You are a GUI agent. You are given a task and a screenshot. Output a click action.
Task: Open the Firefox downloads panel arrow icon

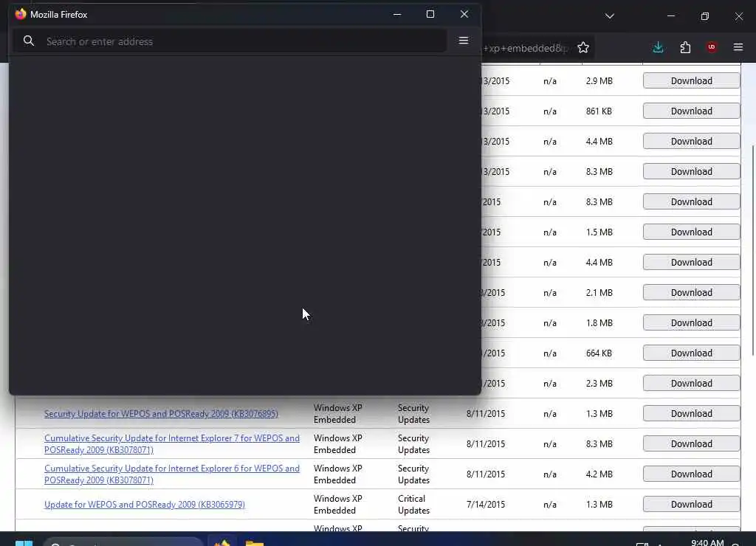658,47
